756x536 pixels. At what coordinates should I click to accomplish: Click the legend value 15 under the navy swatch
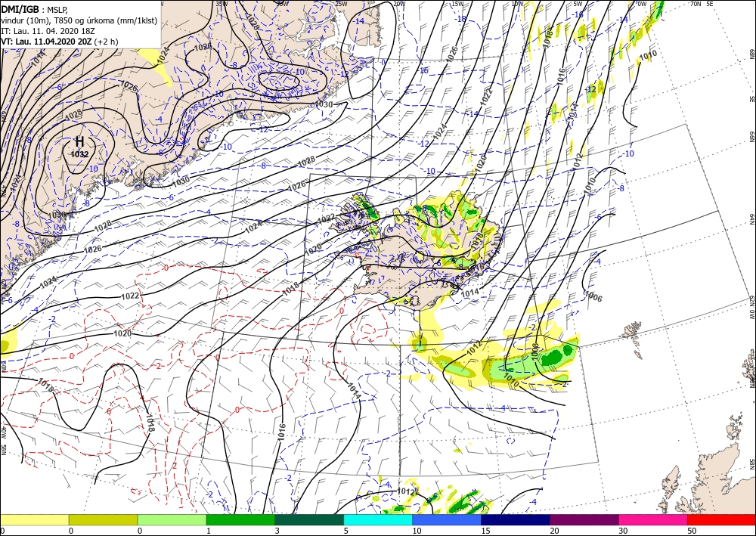coord(486,531)
